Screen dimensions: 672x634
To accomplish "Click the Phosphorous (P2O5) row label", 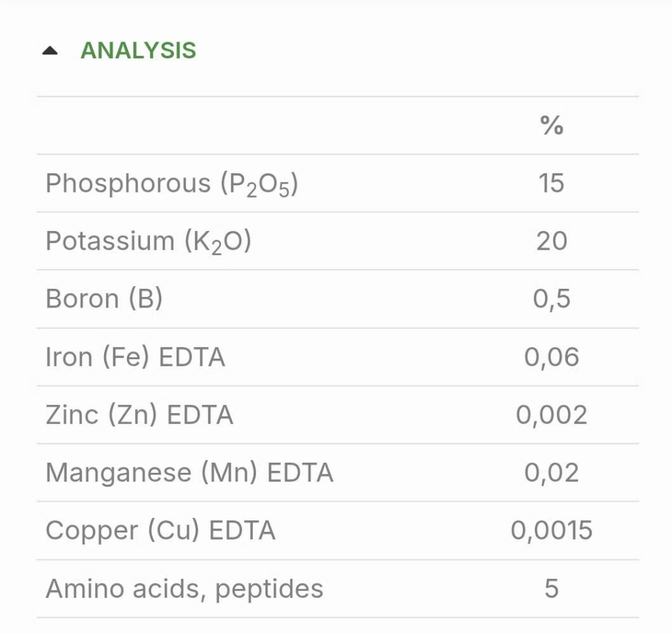I will click(172, 184).
